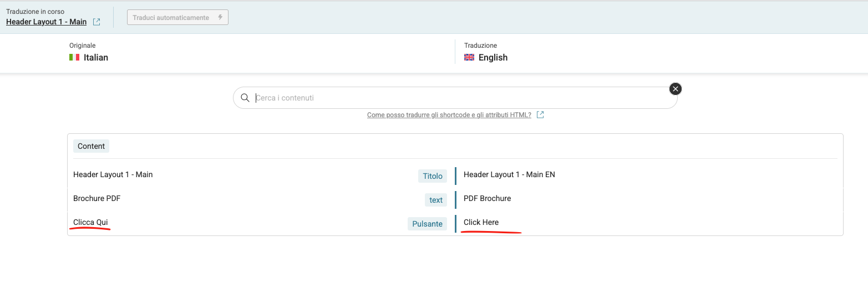This screenshot has width=868, height=296.
Task: Click the UK flag icon
Action: 469,57
